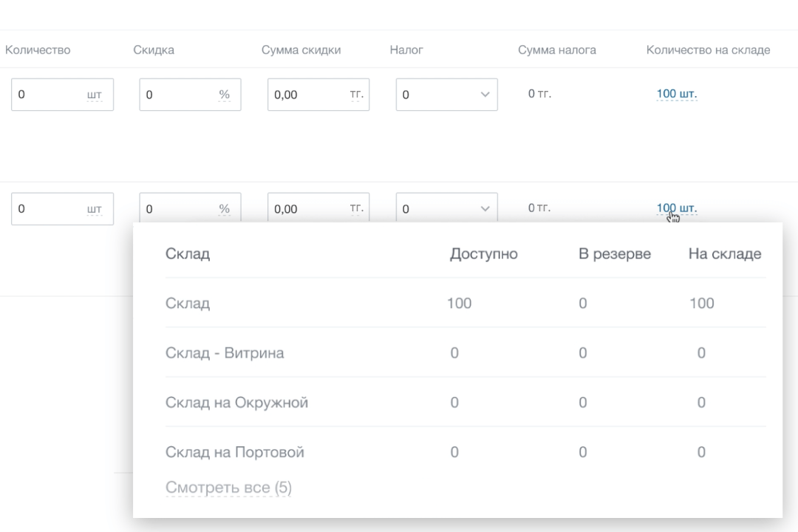Toggle the "%" unit in first row discount
The width and height of the screenshot is (798, 532).
[x=224, y=95]
